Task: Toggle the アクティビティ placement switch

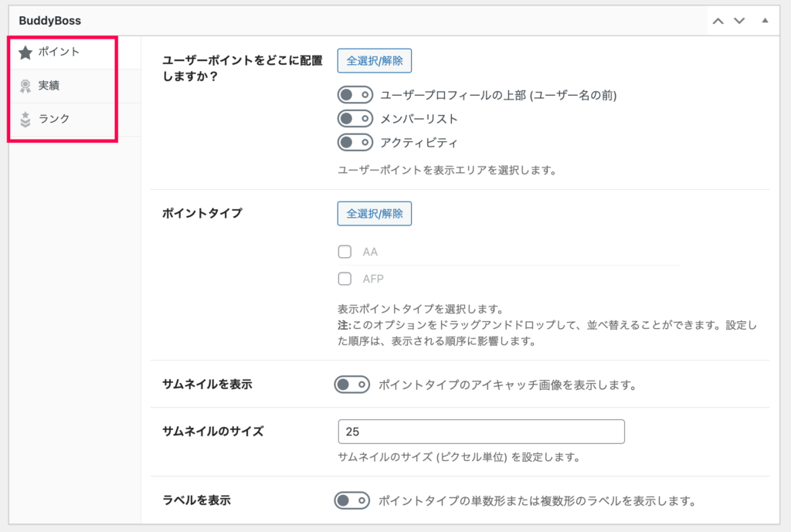Action: click(355, 142)
